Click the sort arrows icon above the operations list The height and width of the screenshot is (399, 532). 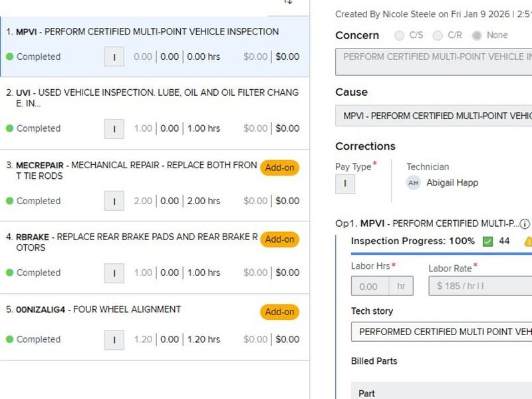(289, 2)
